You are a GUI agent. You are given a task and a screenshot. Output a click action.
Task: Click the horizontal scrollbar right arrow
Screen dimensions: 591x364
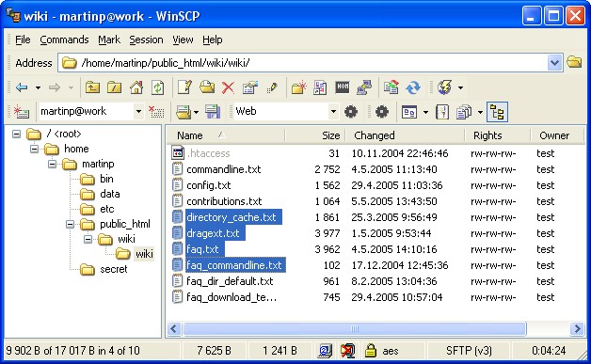(x=577, y=329)
